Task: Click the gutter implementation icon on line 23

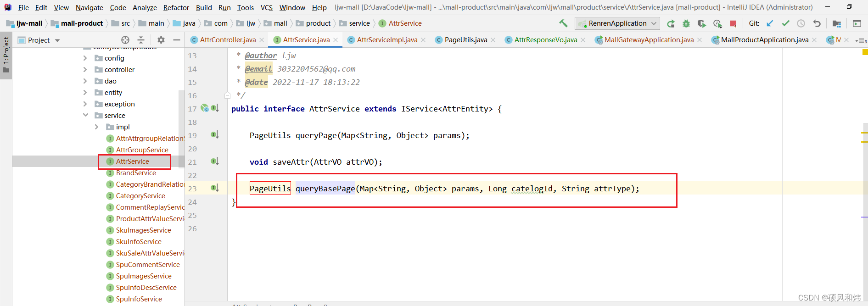Action: [214, 188]
